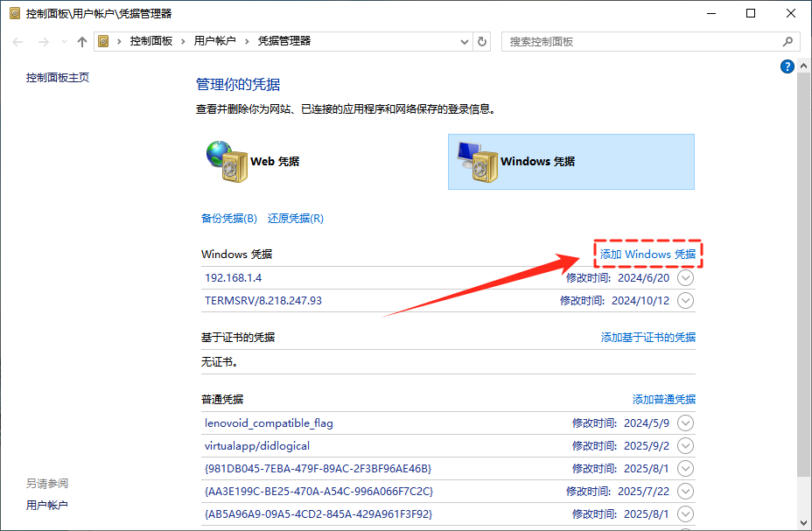
Task: Click the 无证书。 text
Action: (x=220, y=362)
